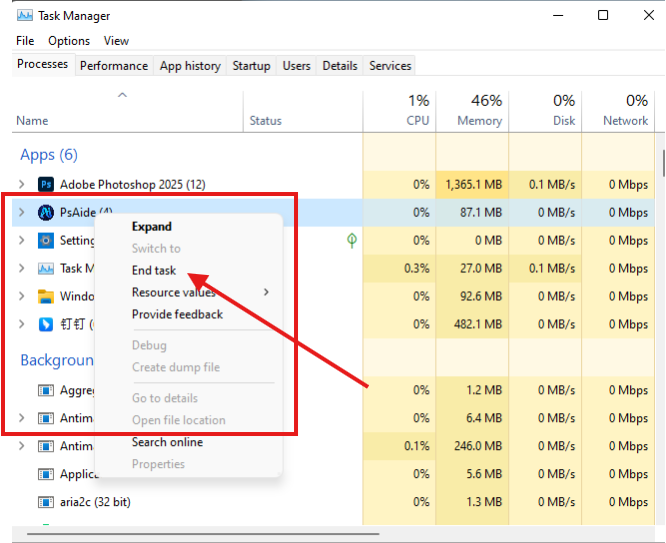
Task: Click Provide feedback in context menu
Action: click(x=177, y=314)
